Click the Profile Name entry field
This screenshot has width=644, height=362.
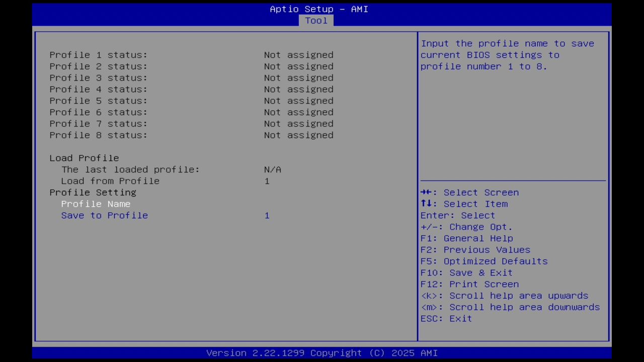point(96,204)
